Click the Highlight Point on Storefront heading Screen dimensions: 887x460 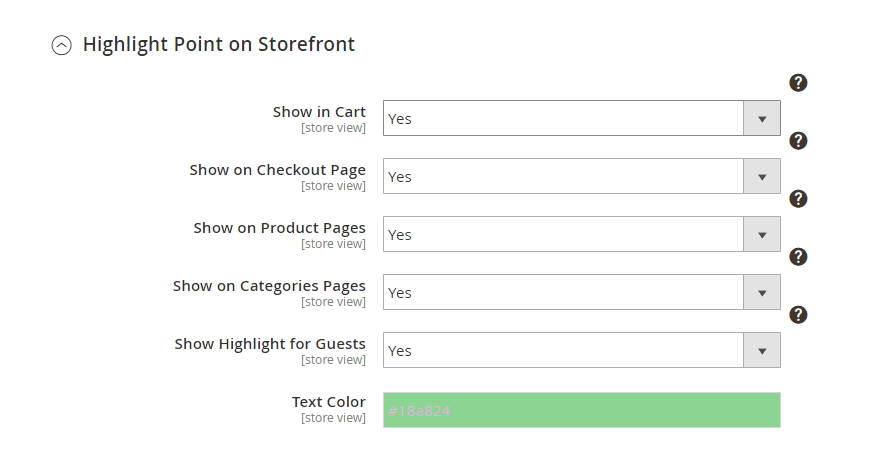tap(218, 44)
